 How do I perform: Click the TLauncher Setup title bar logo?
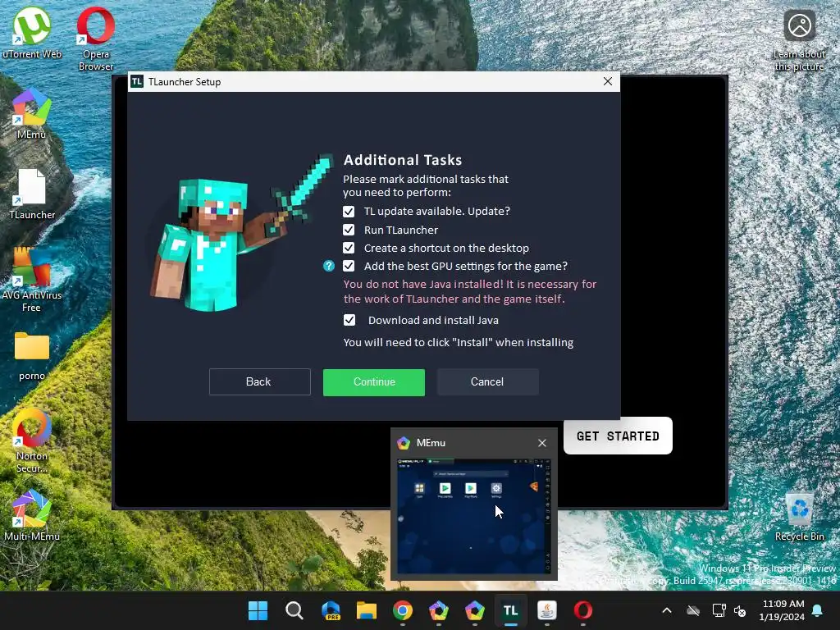pyautogui.click(x=137, y=81)
